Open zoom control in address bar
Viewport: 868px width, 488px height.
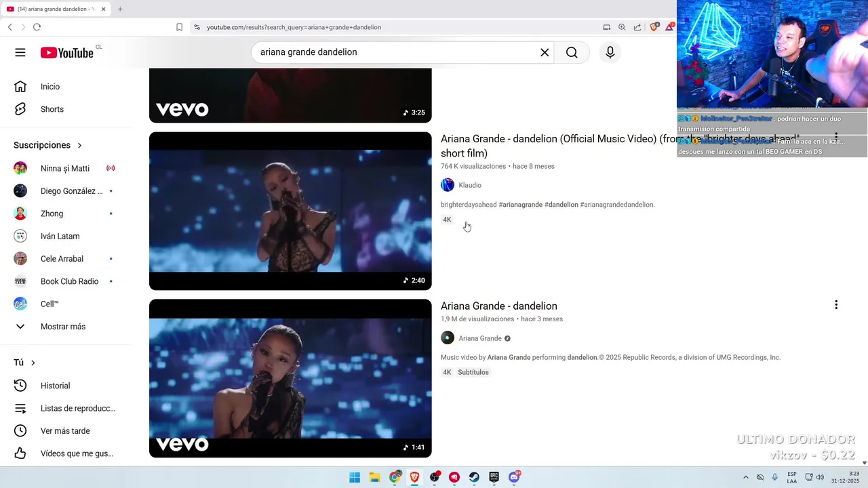tap(622, 27)
